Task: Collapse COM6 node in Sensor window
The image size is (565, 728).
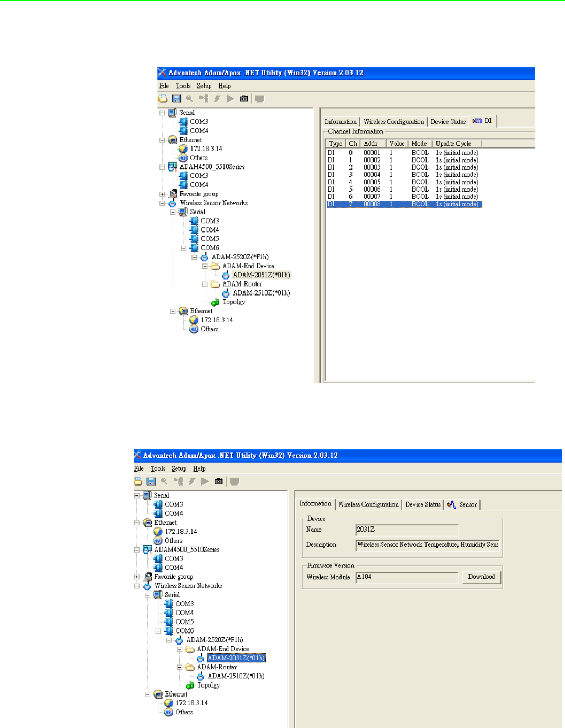Action: point(158,631)
